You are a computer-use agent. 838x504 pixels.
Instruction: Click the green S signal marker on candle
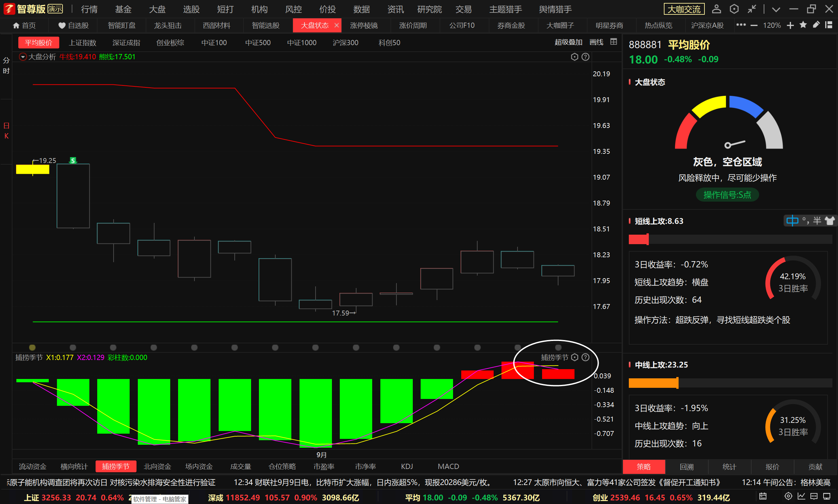73,160
